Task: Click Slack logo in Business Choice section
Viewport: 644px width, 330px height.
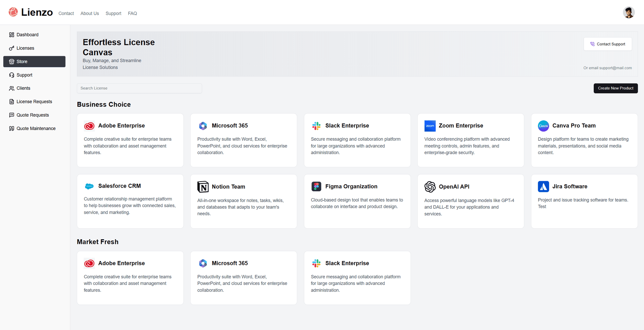Action: 316,126
